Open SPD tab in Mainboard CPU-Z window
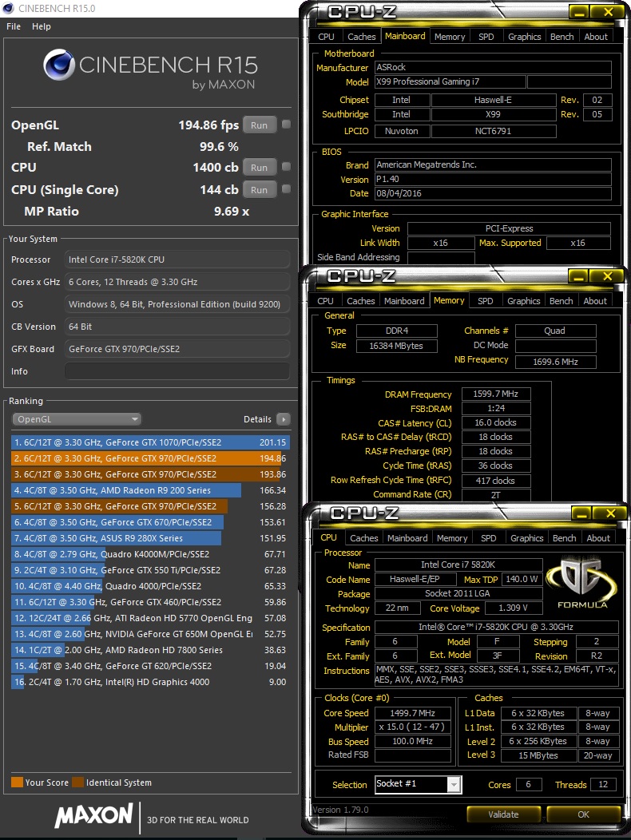 tap(486, 37)
